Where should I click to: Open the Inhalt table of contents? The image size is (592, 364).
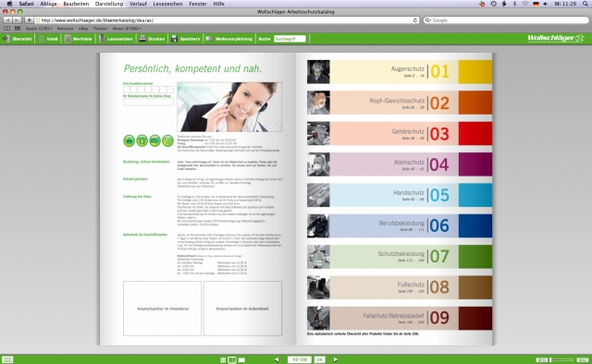48,39
